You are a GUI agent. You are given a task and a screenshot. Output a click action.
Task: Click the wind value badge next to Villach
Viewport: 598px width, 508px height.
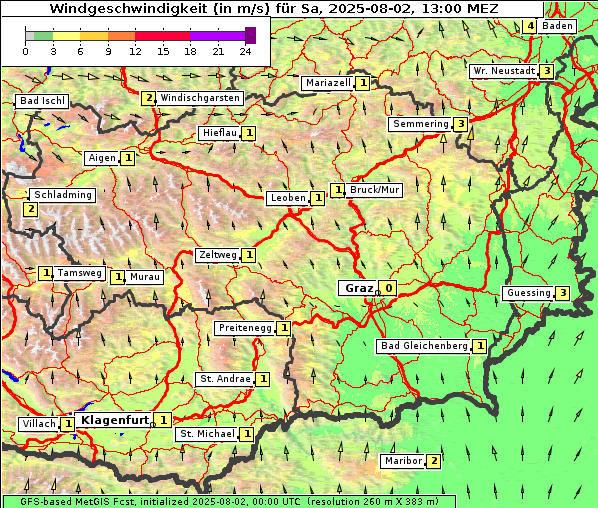click(x=68, y=424)
